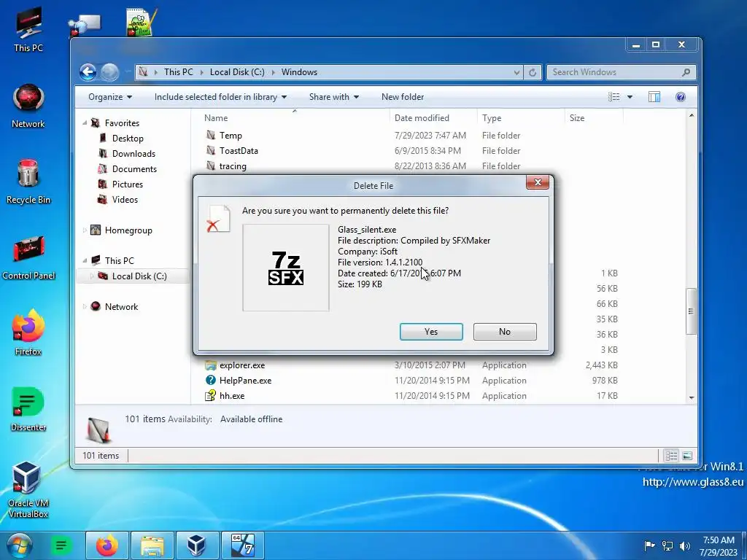The image size is (747, 560).
Task: Open Control Panel desktop icon
Action: coord(28,257)
